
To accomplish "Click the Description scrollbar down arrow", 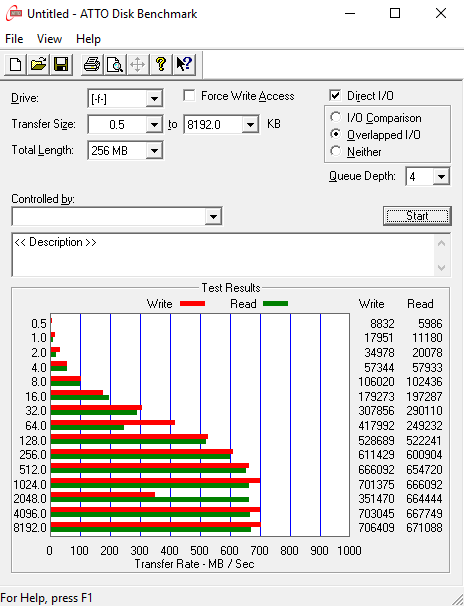I will point(442,267).
